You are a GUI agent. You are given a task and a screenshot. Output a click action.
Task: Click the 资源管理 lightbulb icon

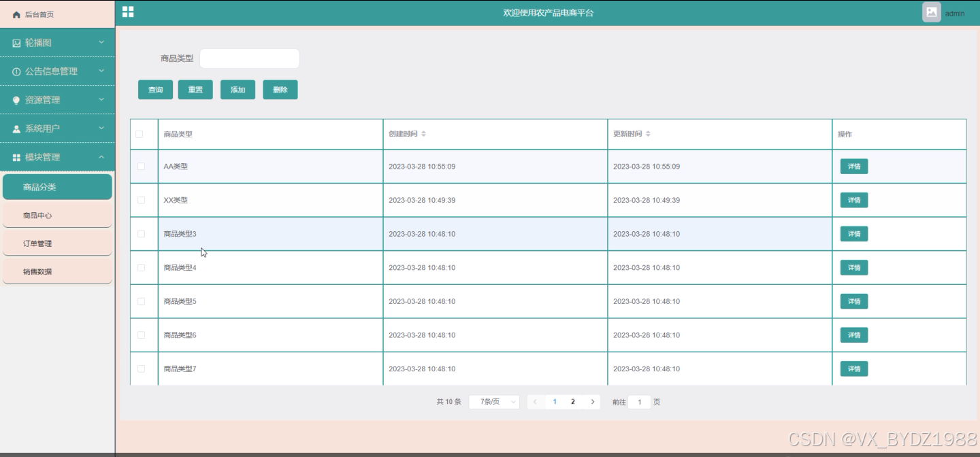16,100
